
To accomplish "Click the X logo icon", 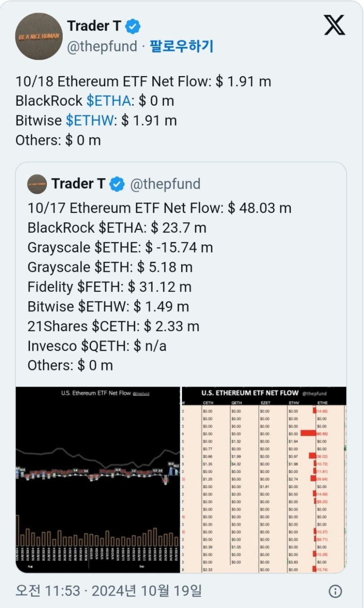I will click(x=334, y=25).
